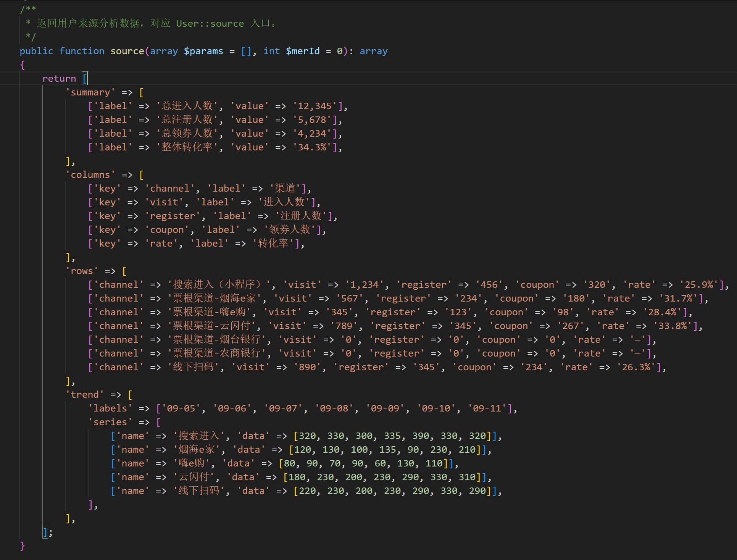Click the column label '渠道'
This screenshot has height=560, width=737.
point(285,189)
